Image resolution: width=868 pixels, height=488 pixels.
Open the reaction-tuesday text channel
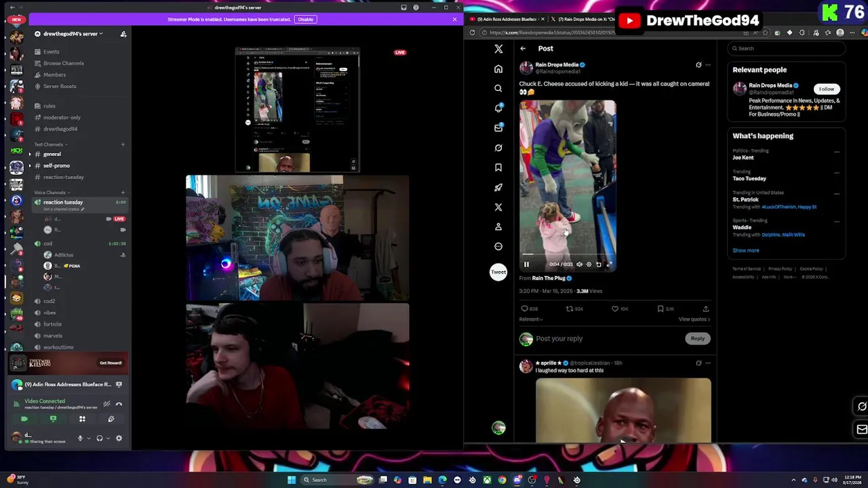(x=64, y=177)
